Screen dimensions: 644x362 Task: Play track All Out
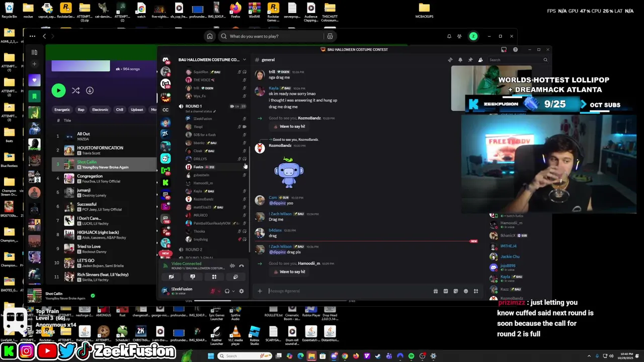point(105,136)
